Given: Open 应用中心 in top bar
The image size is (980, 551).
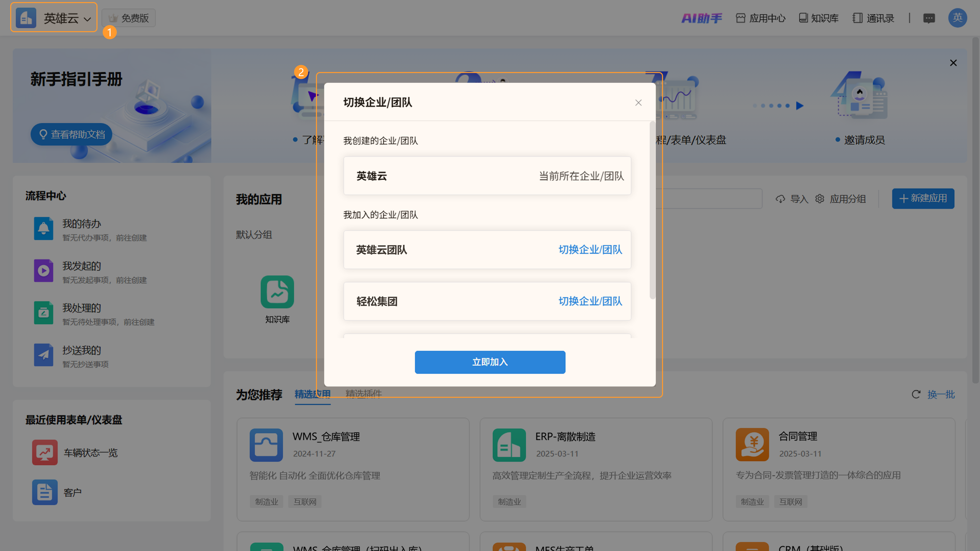Looking at the screenshot, I should [x=761, y=18].
